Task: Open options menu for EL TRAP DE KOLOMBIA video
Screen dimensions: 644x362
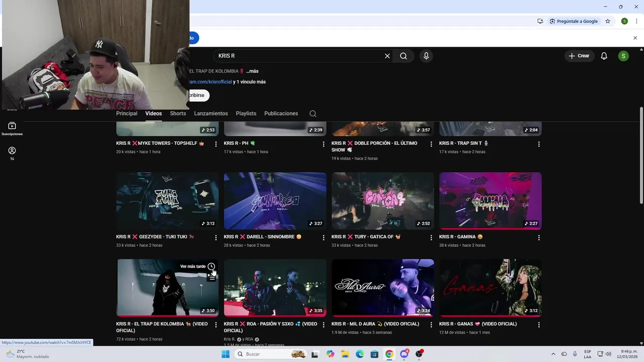Action: (x=216, y=325)
